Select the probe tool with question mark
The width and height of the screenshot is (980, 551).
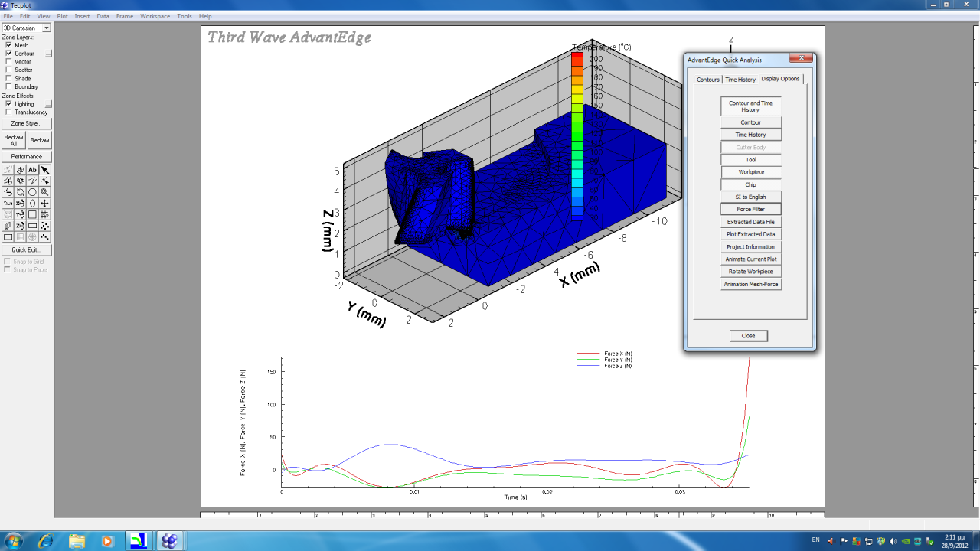pos(44,214)
